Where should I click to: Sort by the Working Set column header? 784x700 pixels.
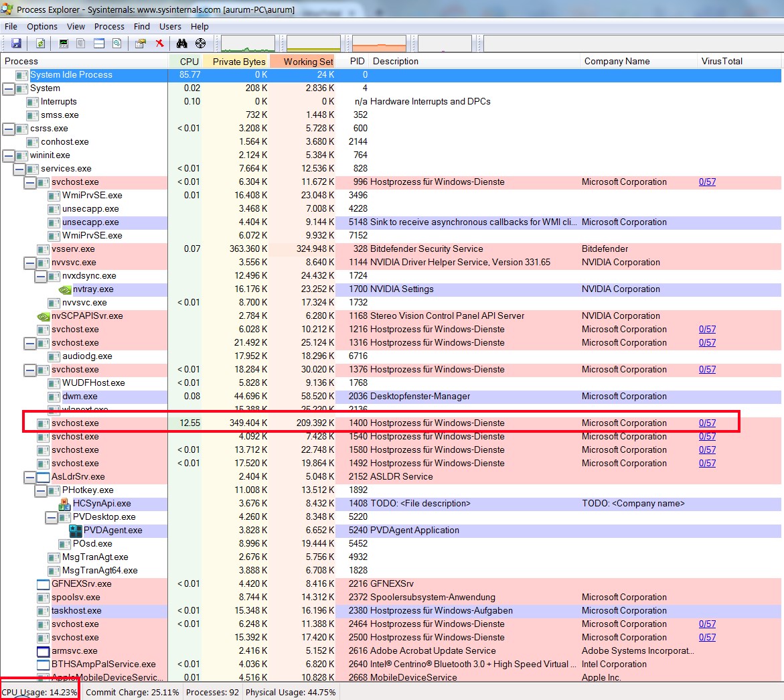[303, 62]
